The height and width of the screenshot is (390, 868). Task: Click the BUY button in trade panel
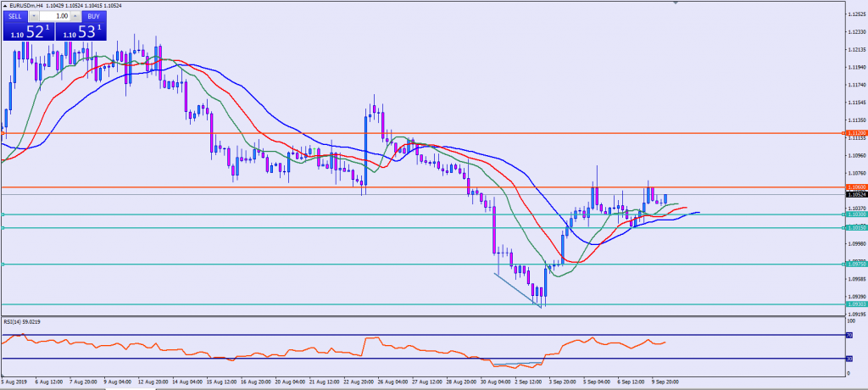tap(92, 16)
